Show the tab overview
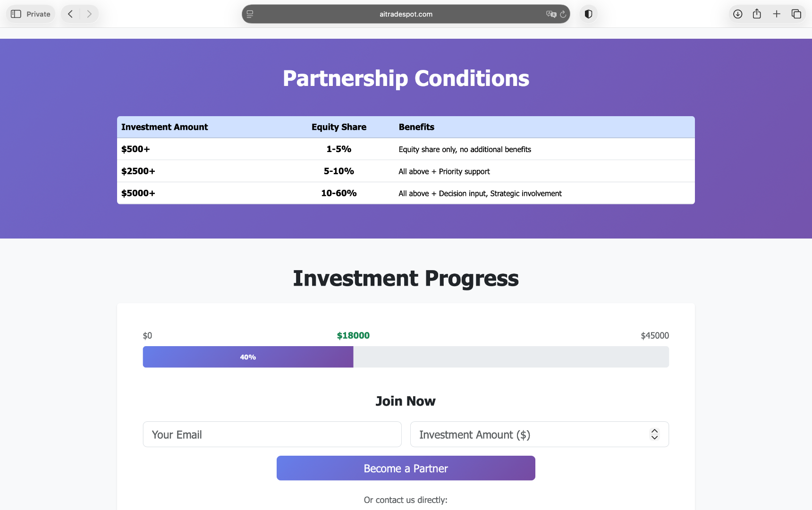Viewport: 812px width, 510px height. click(796, 14)
